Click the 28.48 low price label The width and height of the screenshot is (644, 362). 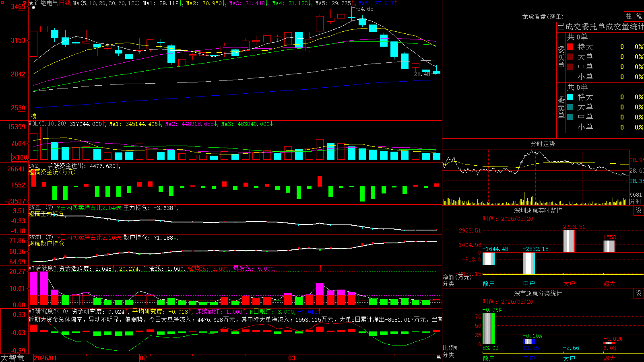422,74
